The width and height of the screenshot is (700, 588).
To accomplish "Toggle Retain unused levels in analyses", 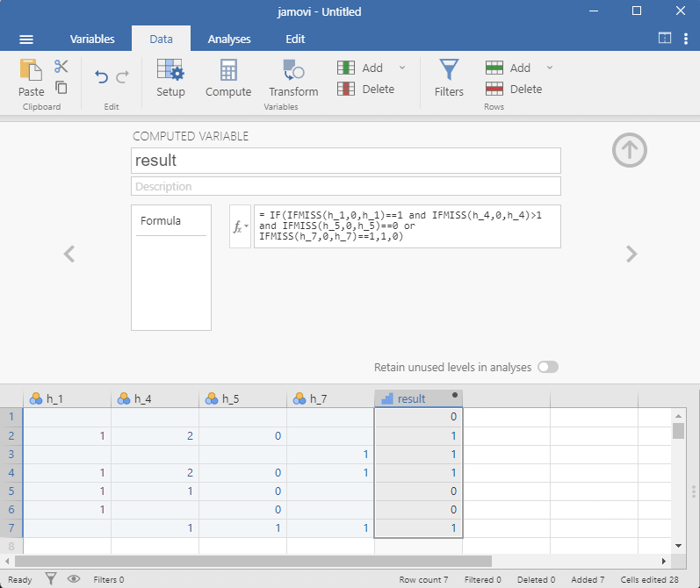I will (548, 367).
